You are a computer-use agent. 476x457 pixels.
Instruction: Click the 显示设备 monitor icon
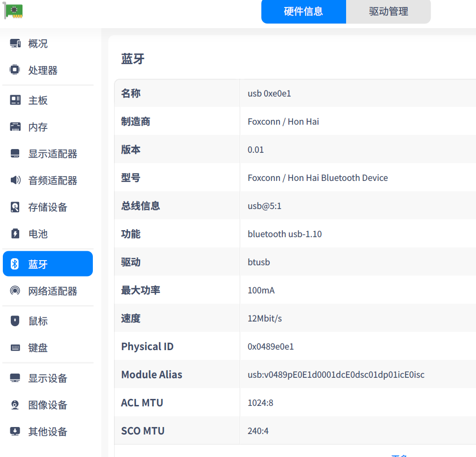coord(15,378)
